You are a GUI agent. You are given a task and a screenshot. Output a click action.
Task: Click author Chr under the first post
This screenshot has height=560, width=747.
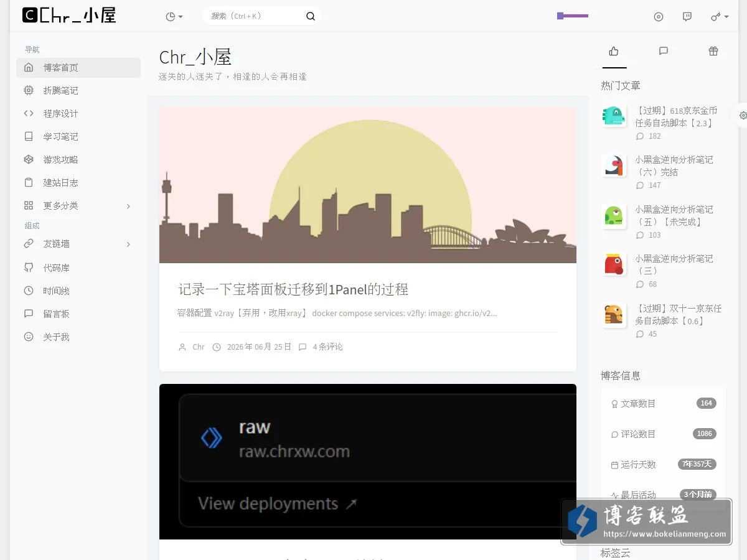[x=199, y=347]
